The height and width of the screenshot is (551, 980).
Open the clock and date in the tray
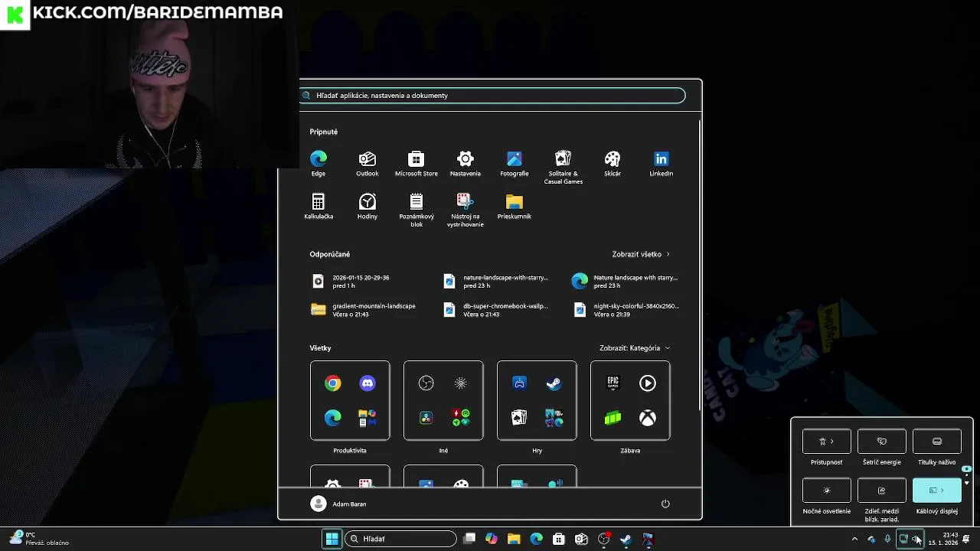(x=943, y=539)
